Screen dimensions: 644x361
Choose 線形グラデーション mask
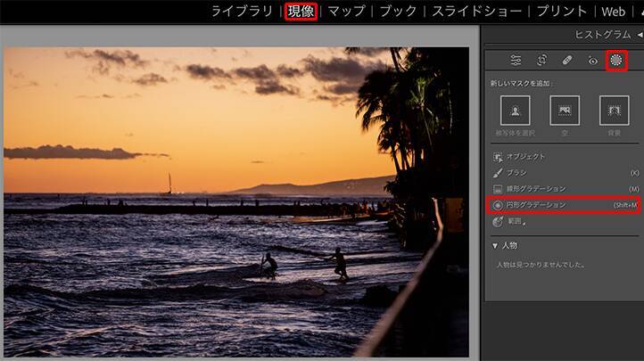point(535,189)
